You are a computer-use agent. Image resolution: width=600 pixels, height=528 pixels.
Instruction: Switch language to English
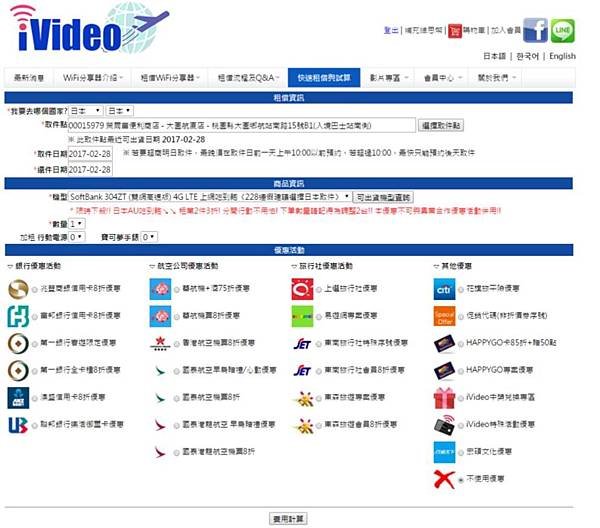pyautogui.click(x=562, y=56)
